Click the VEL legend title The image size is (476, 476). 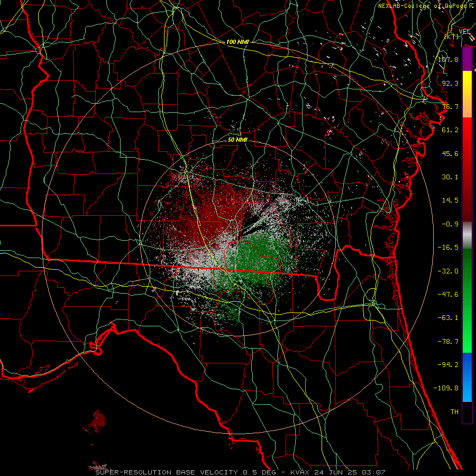(x=465, y=32)
